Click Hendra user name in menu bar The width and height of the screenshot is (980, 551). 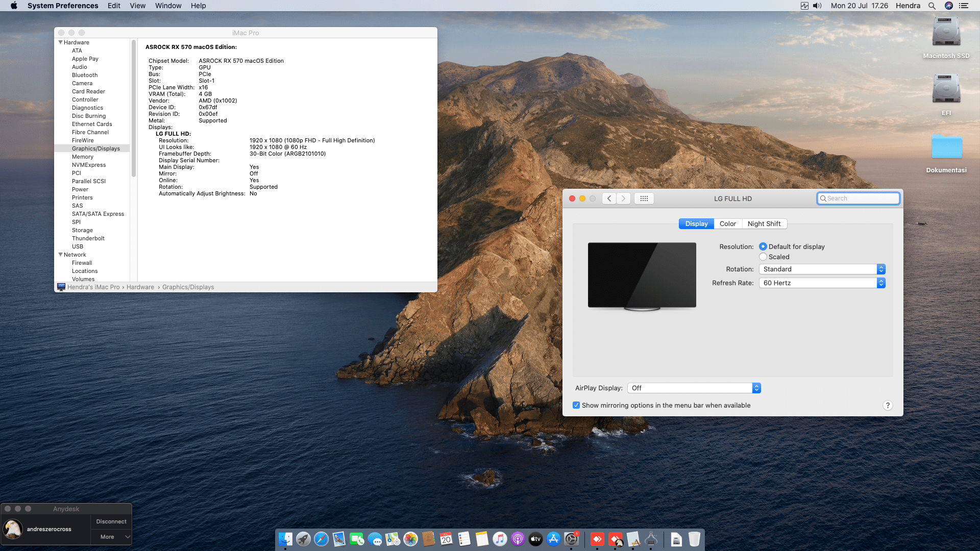coord(908,6)
